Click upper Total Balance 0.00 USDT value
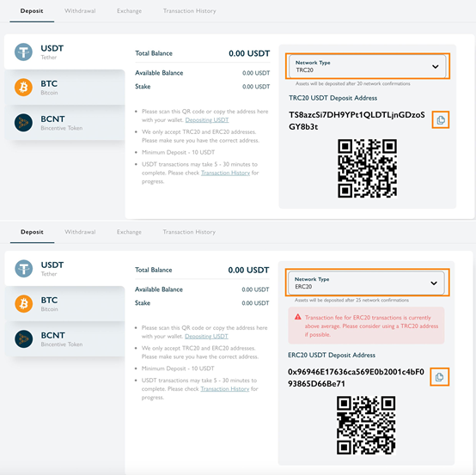 click(249, 53)
